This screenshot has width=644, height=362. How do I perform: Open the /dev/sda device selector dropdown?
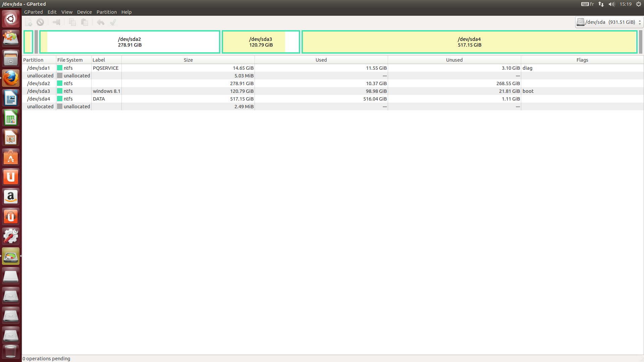(608, 22)
